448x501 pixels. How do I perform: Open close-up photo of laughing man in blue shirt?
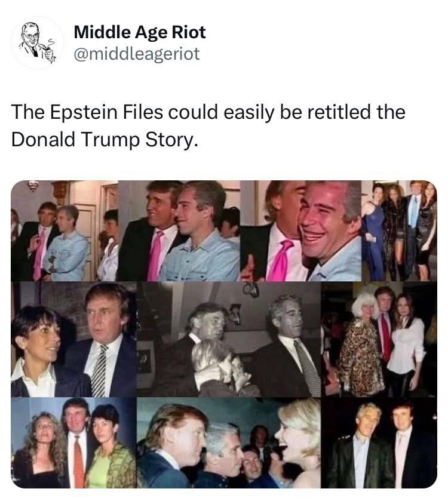tap(300, 230)
